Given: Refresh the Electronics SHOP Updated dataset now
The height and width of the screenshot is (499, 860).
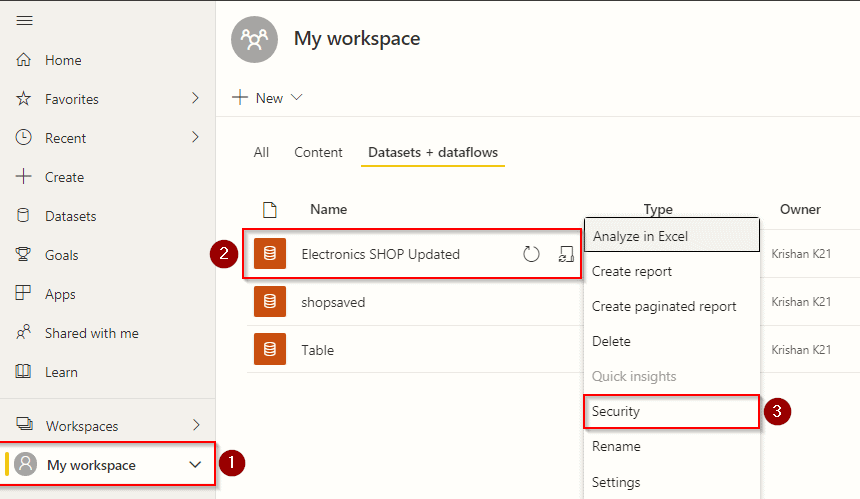Looking at the screenshot, I should pyautogui.click(x=531, y=254).
